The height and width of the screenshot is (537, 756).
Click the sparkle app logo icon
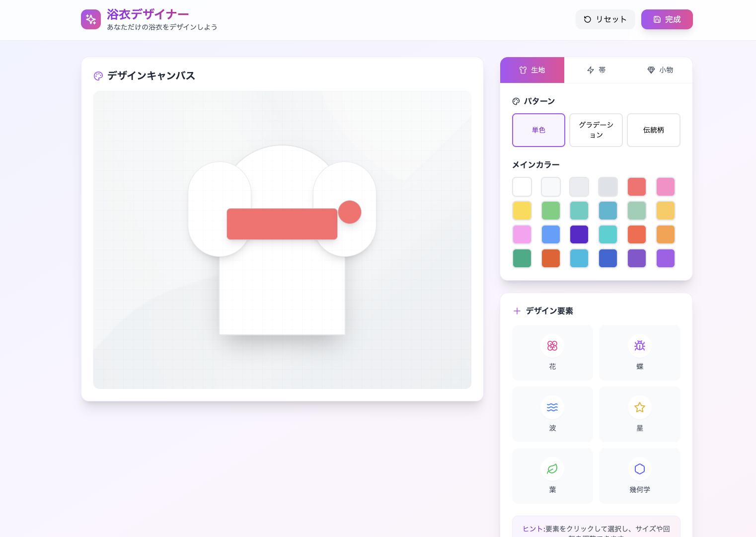(x=91, y=19)
